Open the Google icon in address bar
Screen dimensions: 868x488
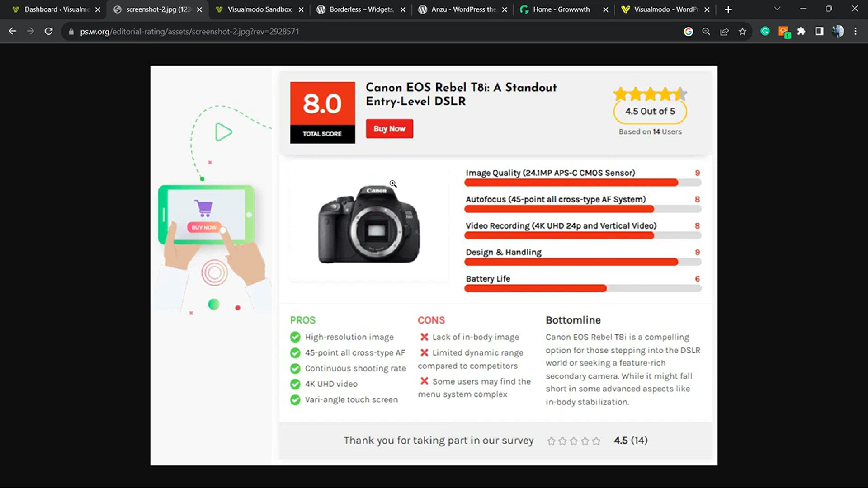tap(688, 31)
